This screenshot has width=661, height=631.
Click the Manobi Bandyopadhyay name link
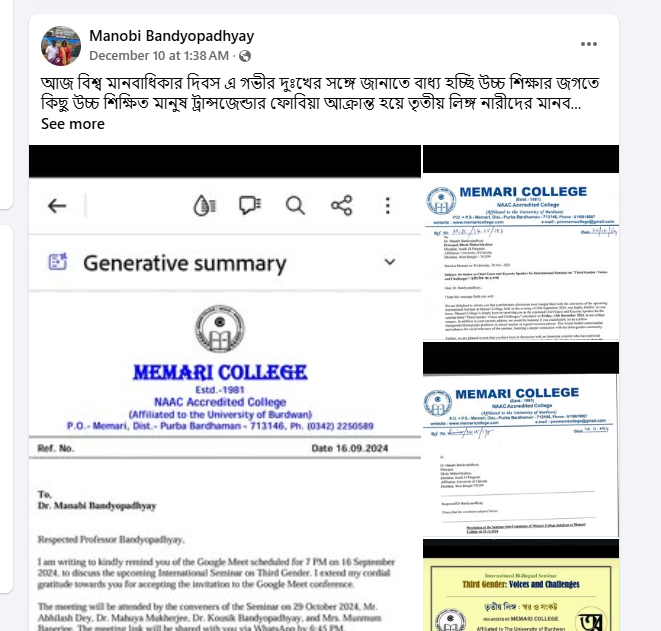(x=172, y=36)
